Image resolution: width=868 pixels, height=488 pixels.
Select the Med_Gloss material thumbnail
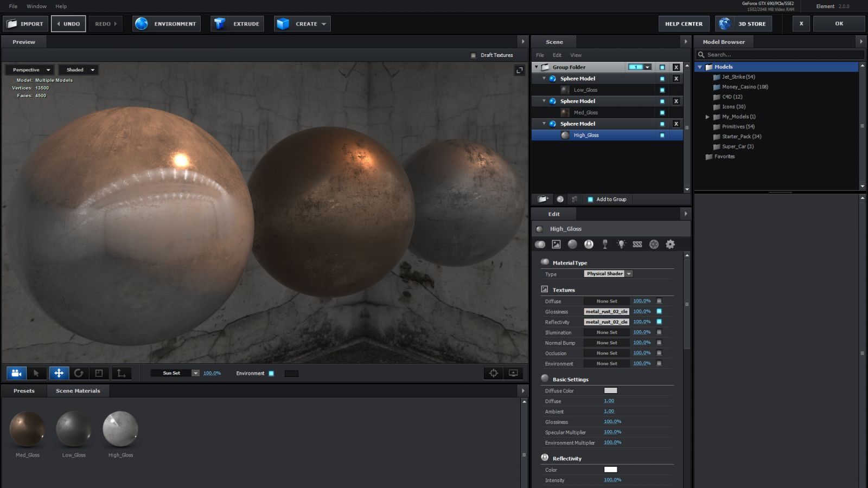(27, 429)
